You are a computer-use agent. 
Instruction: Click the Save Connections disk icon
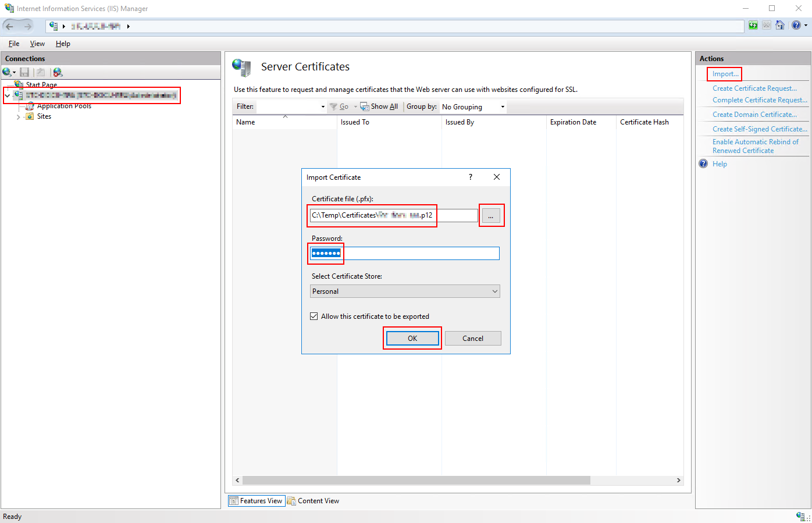pos(24,72)
